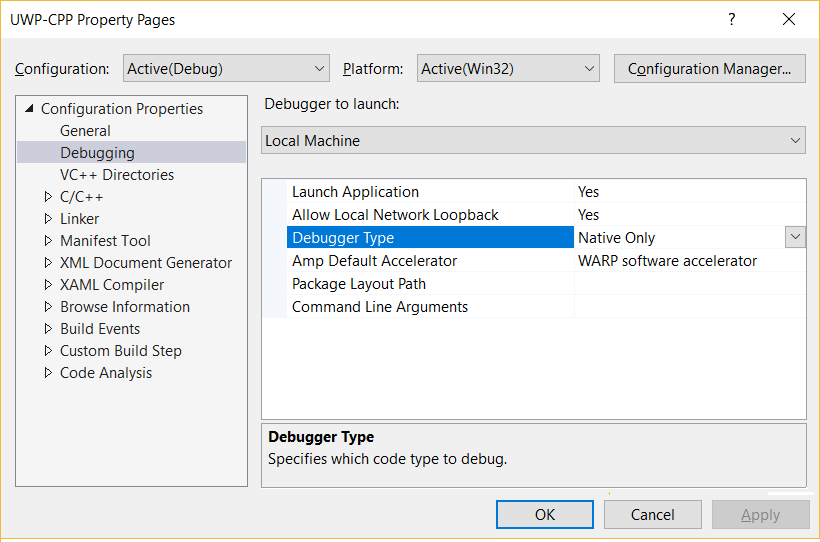Expand the C/C++ node arrow
Screen dimensions: 820x542
point(48,196)
